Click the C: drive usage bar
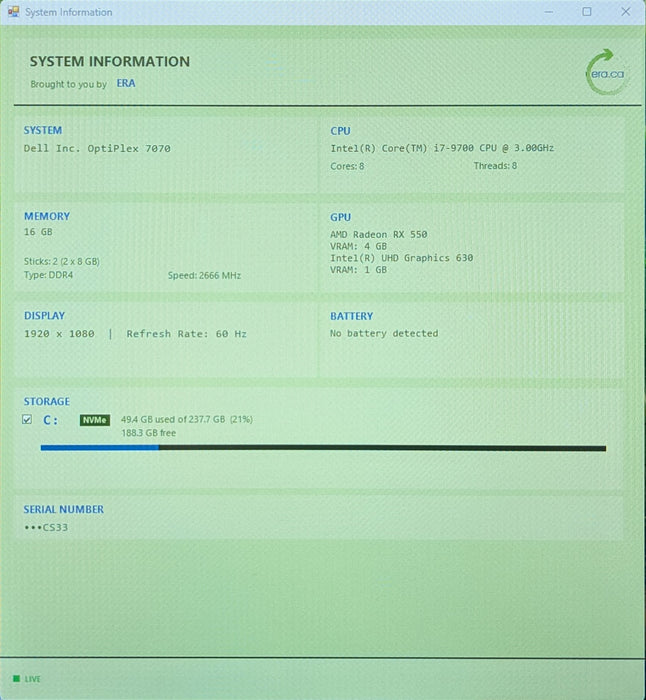 (x=323, y=448)
